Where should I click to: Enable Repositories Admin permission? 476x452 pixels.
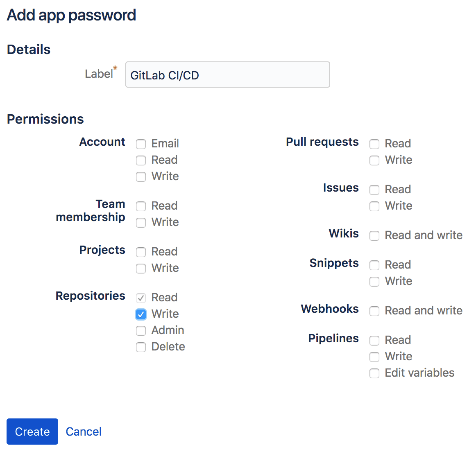coord(141,330)
